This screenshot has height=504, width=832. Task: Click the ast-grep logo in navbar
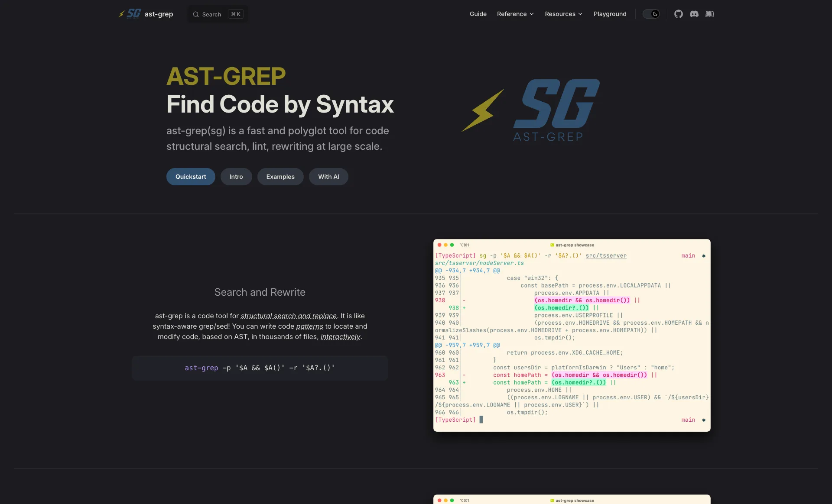(130, 14)
